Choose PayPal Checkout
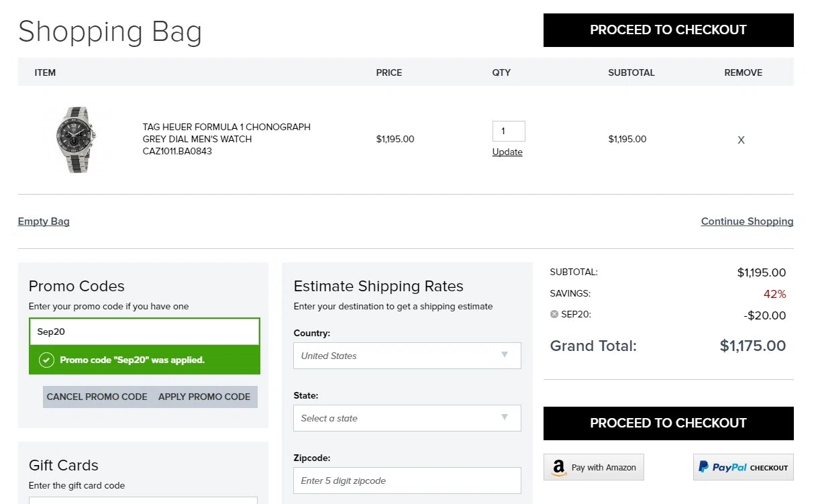Image resolution: width=818 pixels, height=504 pixels. [744, 467]
